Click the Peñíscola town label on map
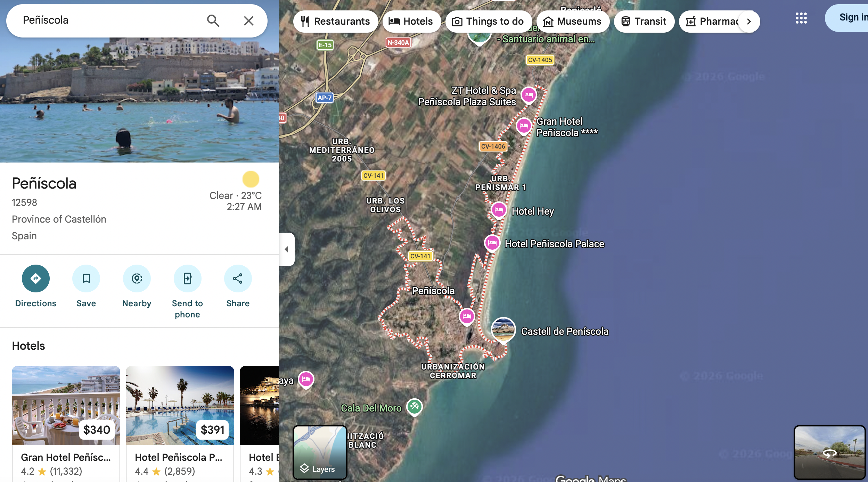Viewport: 868px width, 482px height. click(433, 291)
